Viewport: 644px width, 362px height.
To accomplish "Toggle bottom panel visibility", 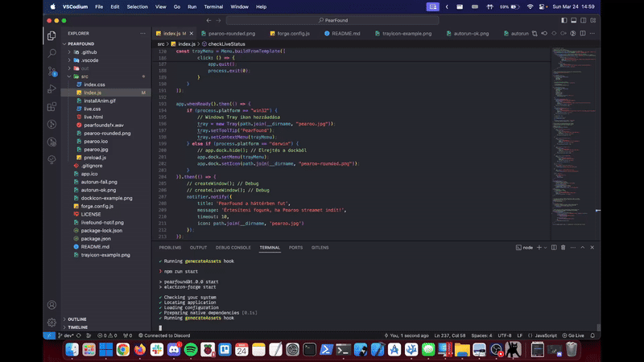I will [574, 20].
